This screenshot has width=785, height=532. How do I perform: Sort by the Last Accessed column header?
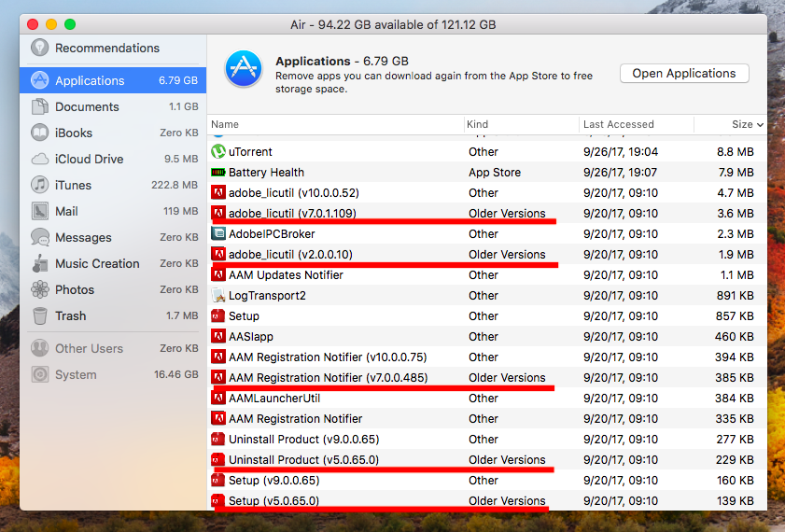tap(637, 124)
